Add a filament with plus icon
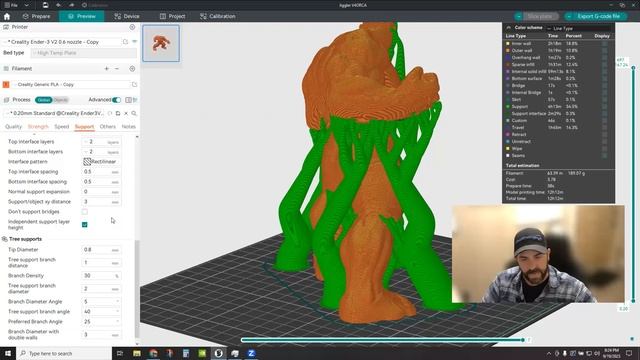The height and width of the screenshot is (360, 640). click(x=107, y=69)
